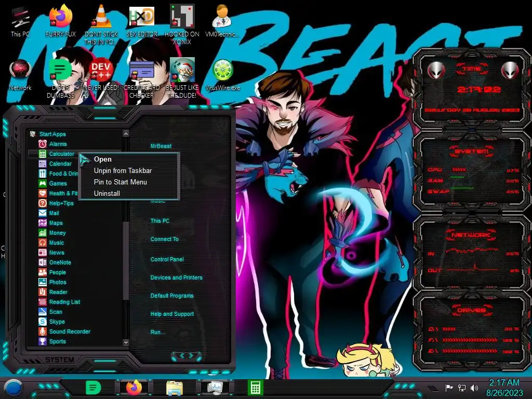The image size is (532, 399).
Task: Open the Network desktop icon
Action: 20,75
